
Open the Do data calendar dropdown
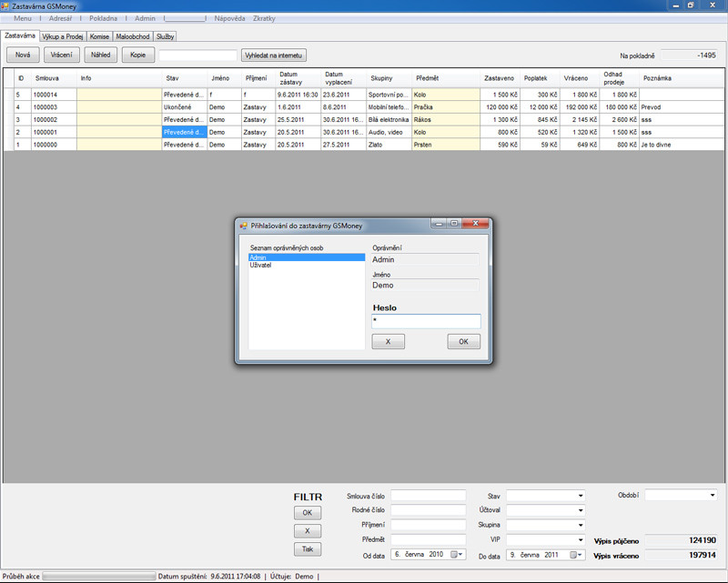(576, 555)
